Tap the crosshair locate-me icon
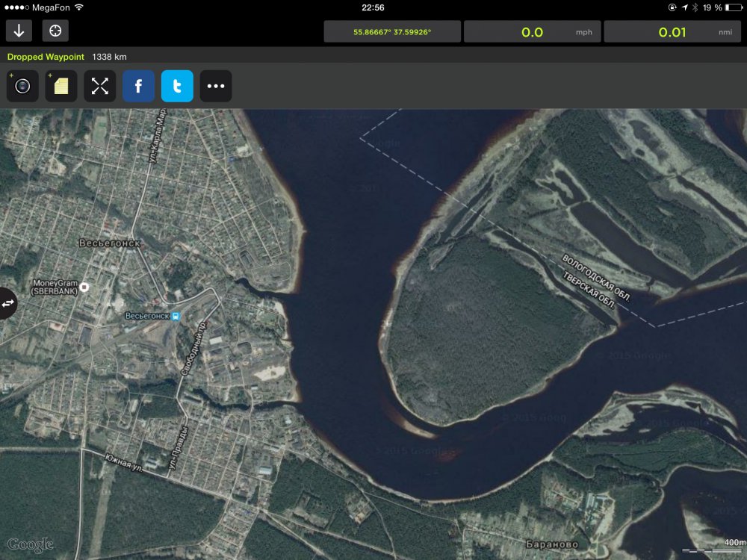747x560 pixels. tap(55, 31)
